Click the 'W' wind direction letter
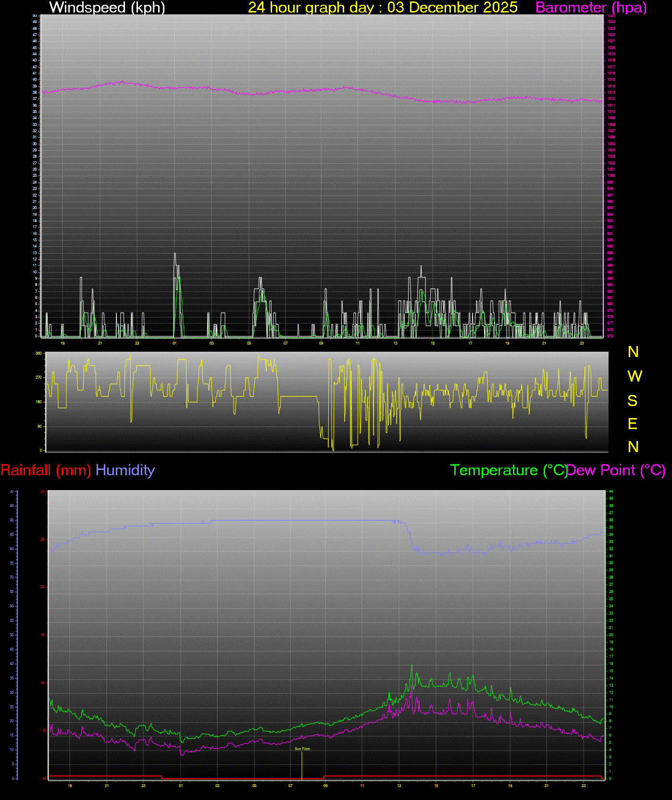 [x=635, y=376]
